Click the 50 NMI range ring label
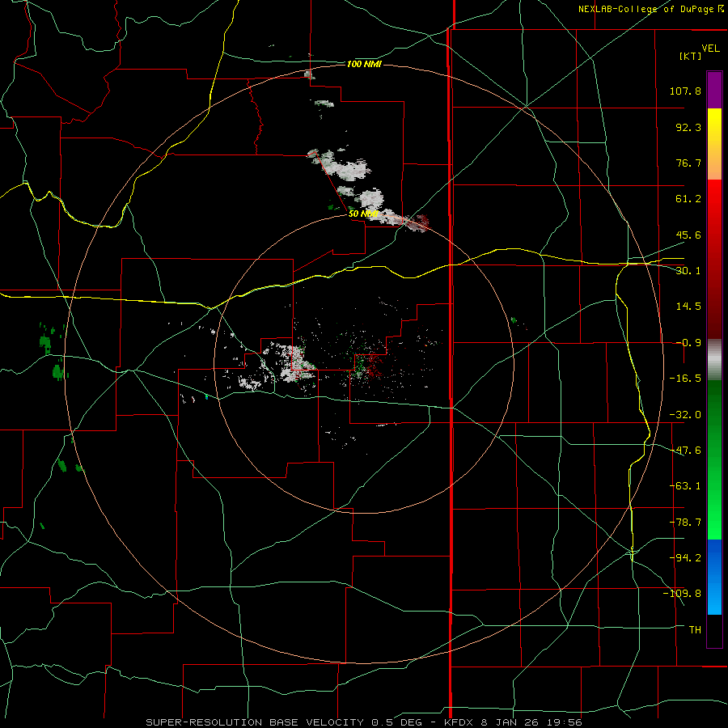This screenshot has width=728, height=728. [x=362, y=214]
